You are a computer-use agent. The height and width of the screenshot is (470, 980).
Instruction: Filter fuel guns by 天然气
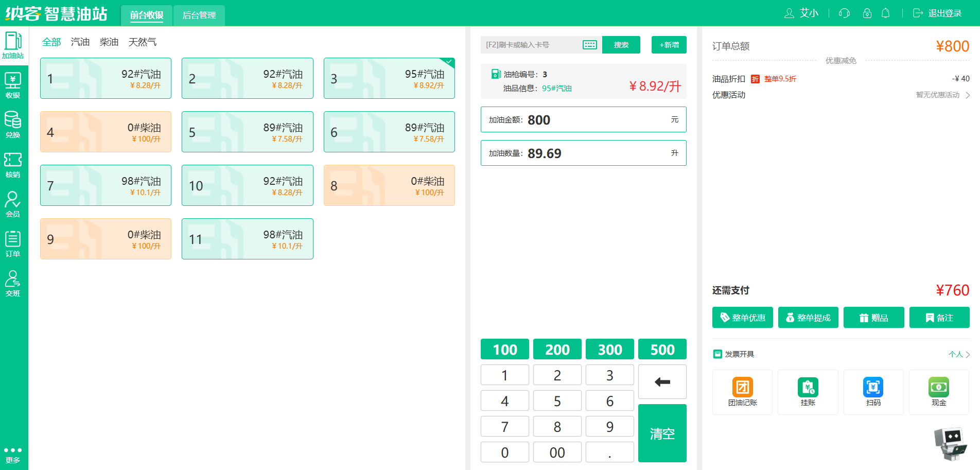(x=143, y=42)
